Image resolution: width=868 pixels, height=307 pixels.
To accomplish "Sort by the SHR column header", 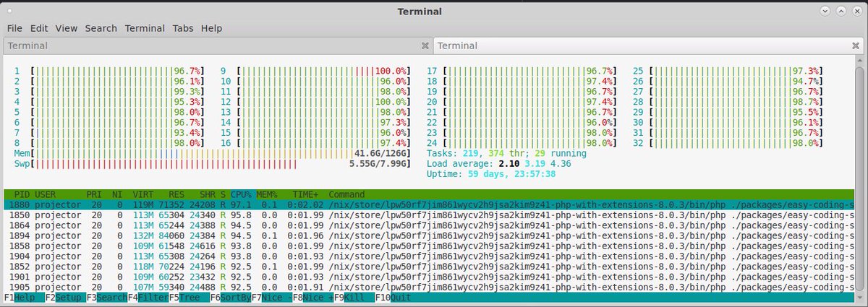I will click(208, 195).
